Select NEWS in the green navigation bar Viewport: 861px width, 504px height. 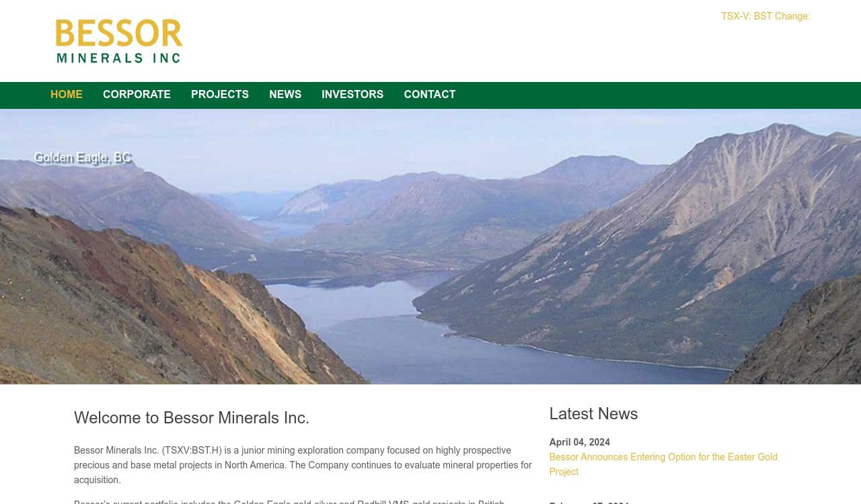click(x=285, y=95)
